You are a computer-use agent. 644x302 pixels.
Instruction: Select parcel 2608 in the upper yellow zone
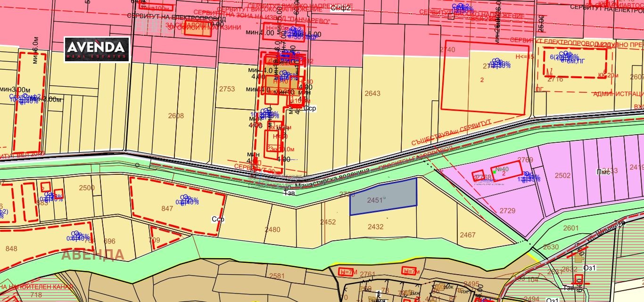pyautogui.click(x=176, y=115)
